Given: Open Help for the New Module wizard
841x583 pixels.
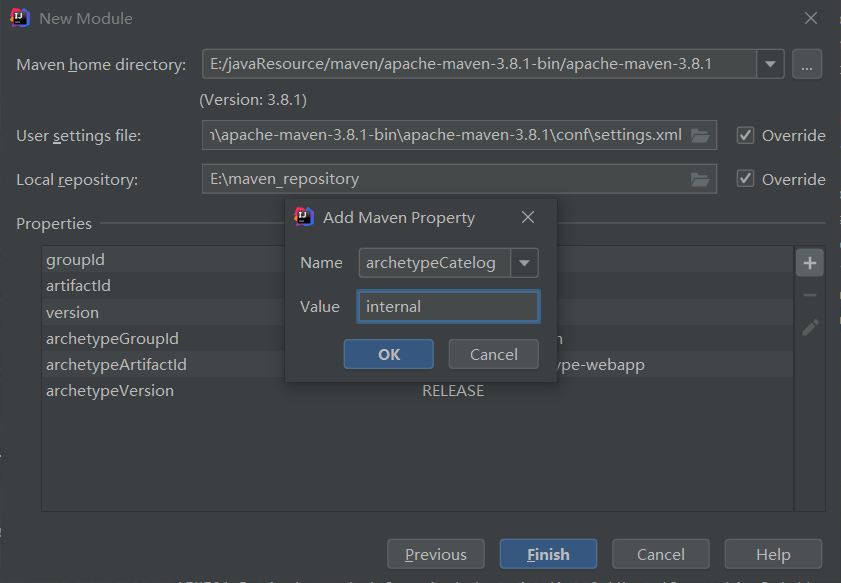Looking at the screenshot, I should [773, 554].
